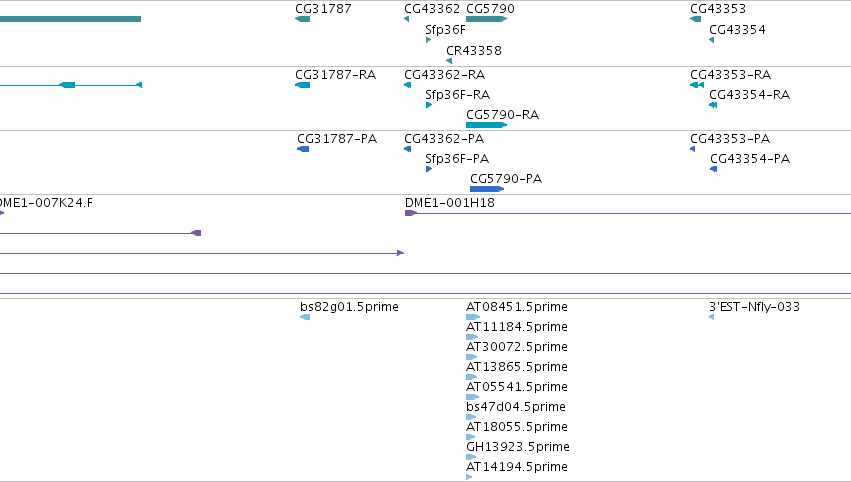
Task: Click the bs82g01.5prime EST arrow
Action: point(305,317)
